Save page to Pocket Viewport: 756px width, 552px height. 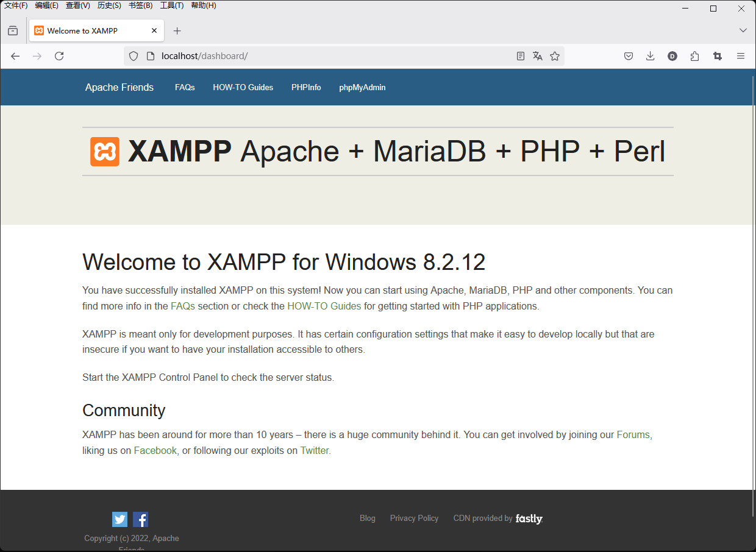(628, 55)
